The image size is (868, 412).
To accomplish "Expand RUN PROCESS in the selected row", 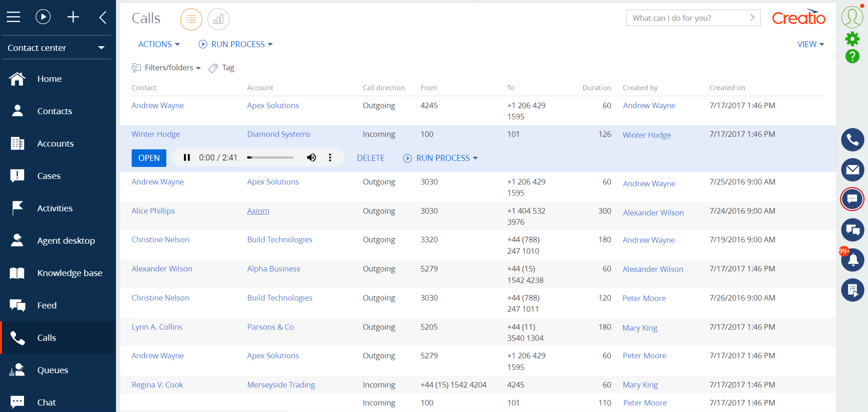I will pyautogui.click(x=441, y=158).
